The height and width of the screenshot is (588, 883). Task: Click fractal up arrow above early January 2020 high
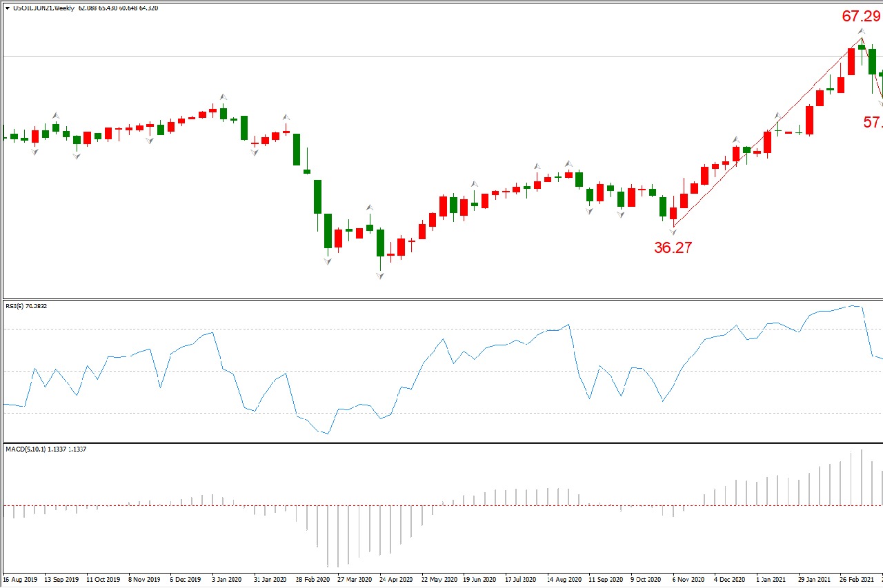point(223,97)
